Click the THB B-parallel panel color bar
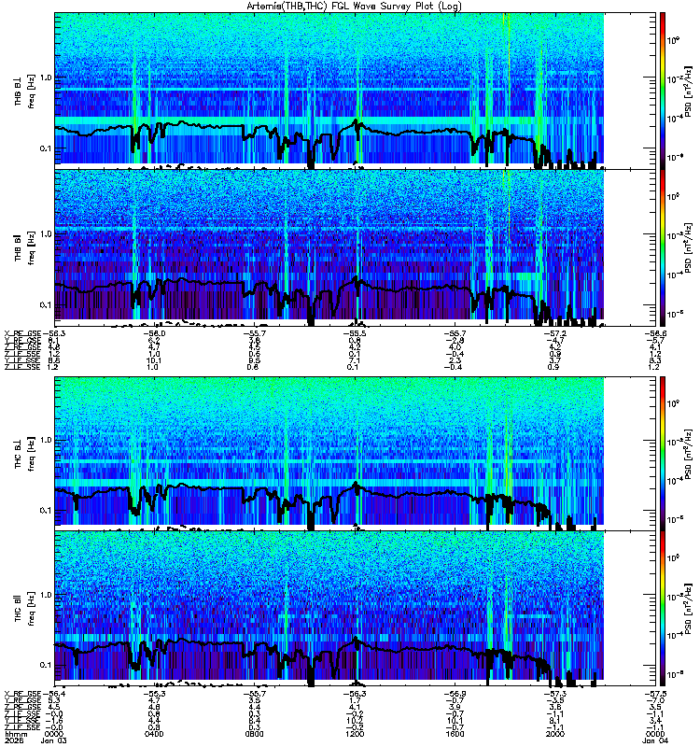The image size is (700, 747). [663, 247]
